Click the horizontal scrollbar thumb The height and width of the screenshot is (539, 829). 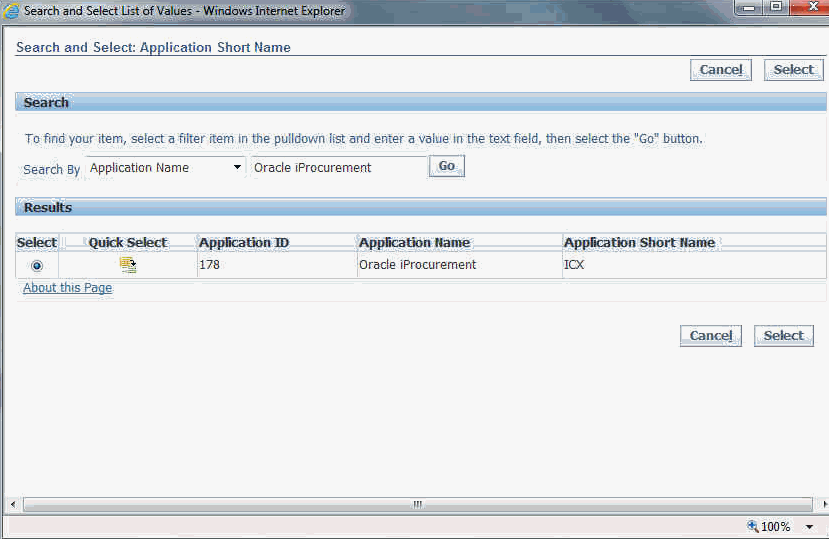(418, 505)
